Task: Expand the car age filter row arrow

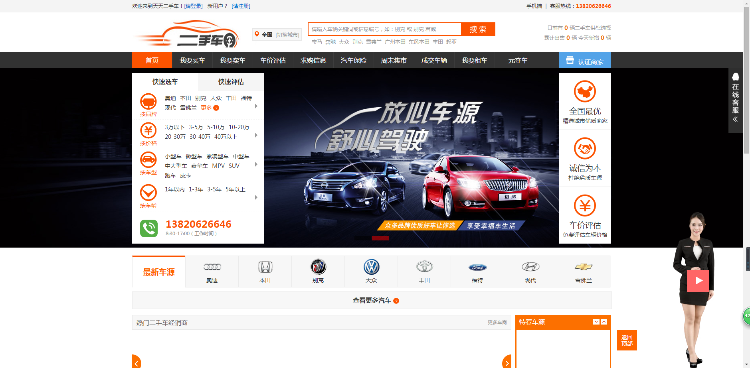Action: tap(256, 197)
